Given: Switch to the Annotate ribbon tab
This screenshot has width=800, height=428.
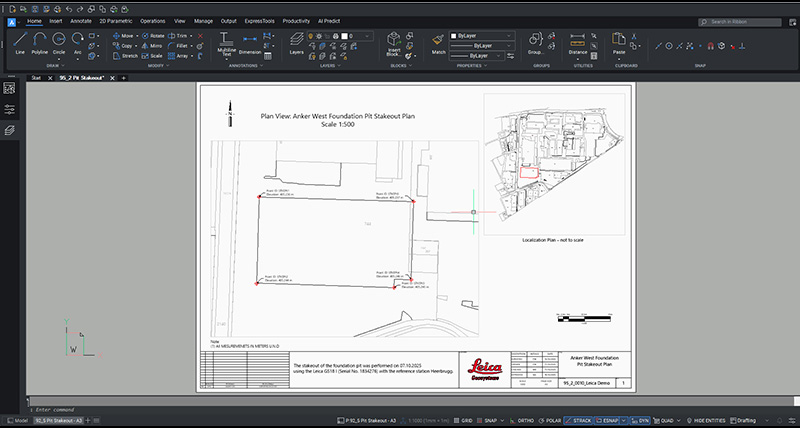Looking at the screenshot, I should click(x=80, y=20).
